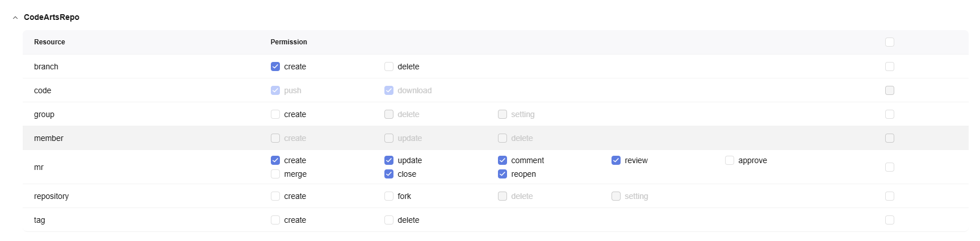Uncheck mr close permission
980x241 pixels.
389,174
